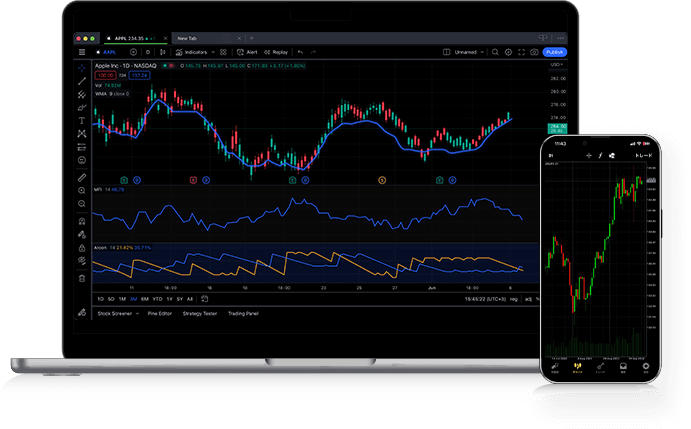Select the ruler measure tool

click(x=81, y=177)
